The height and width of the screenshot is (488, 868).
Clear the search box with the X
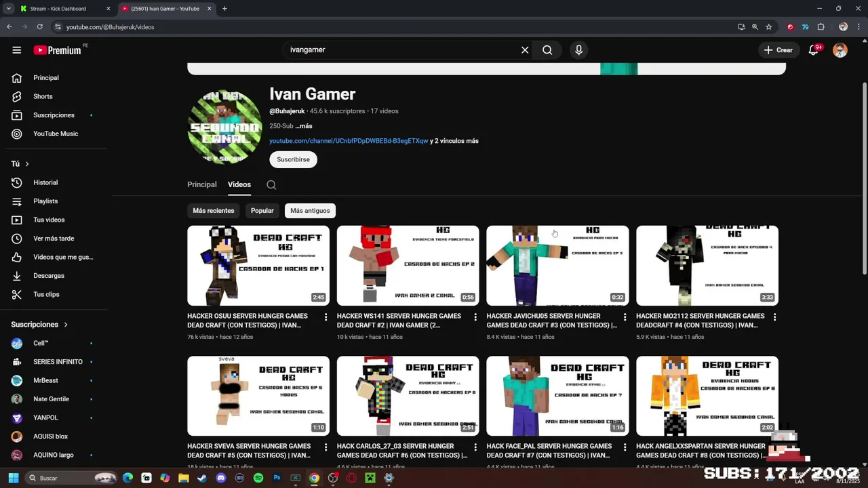click(525, 50)
